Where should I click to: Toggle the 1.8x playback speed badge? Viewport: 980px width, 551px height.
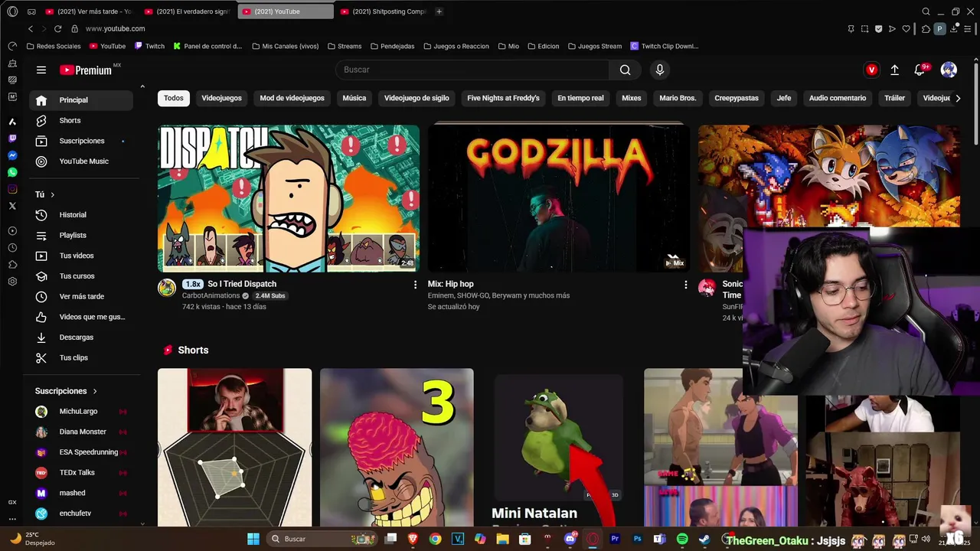coord(192,284)
